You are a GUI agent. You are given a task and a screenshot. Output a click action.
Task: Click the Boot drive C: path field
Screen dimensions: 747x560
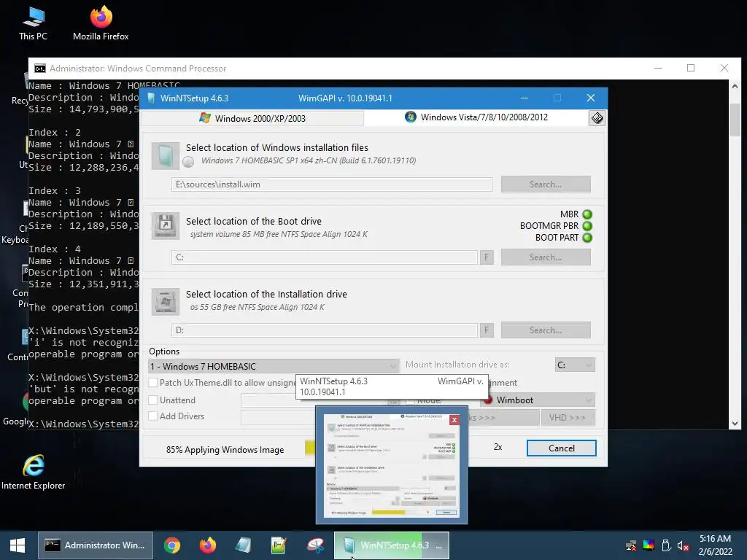[325, 257]
